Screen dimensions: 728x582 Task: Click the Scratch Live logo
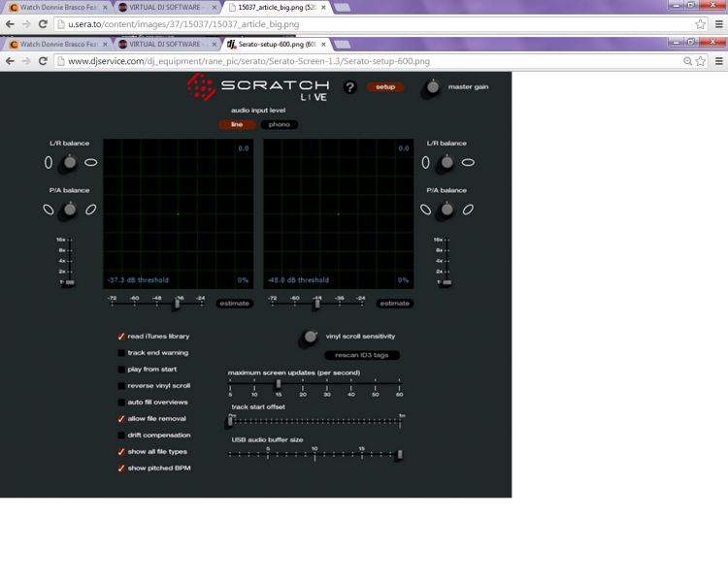[x=258, y=87]
